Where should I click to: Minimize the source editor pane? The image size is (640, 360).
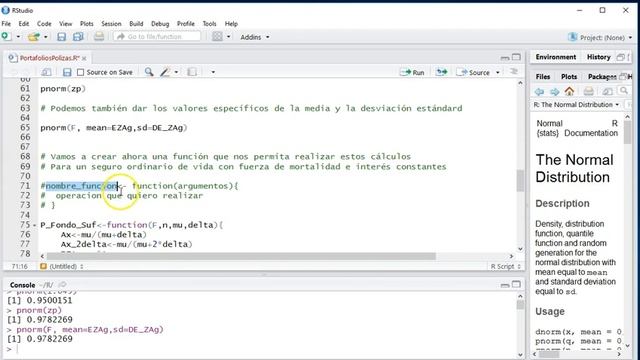tap(505, 58)
